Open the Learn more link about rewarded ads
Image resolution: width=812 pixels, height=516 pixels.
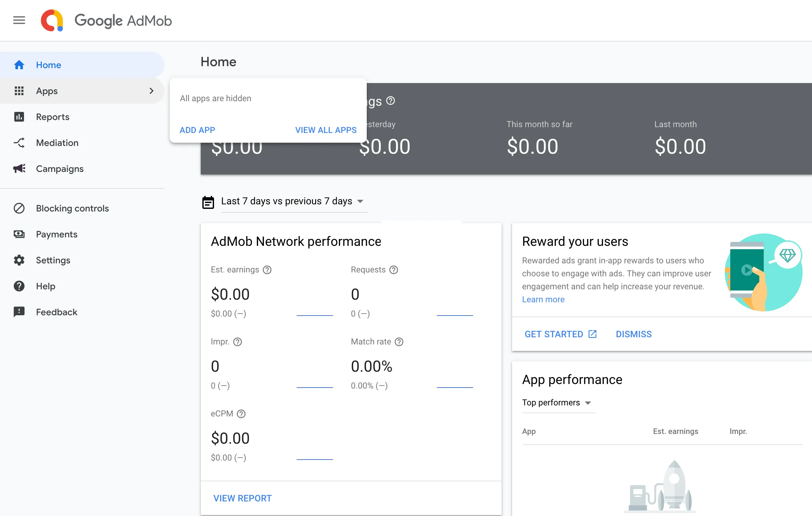point(543,299)
